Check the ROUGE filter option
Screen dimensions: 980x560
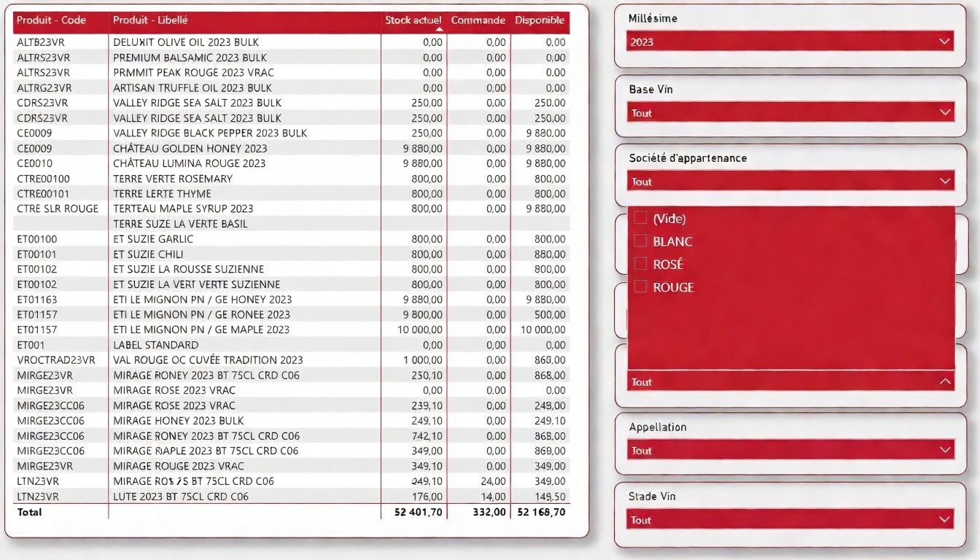pyautogui.click(x=640, y=287)
